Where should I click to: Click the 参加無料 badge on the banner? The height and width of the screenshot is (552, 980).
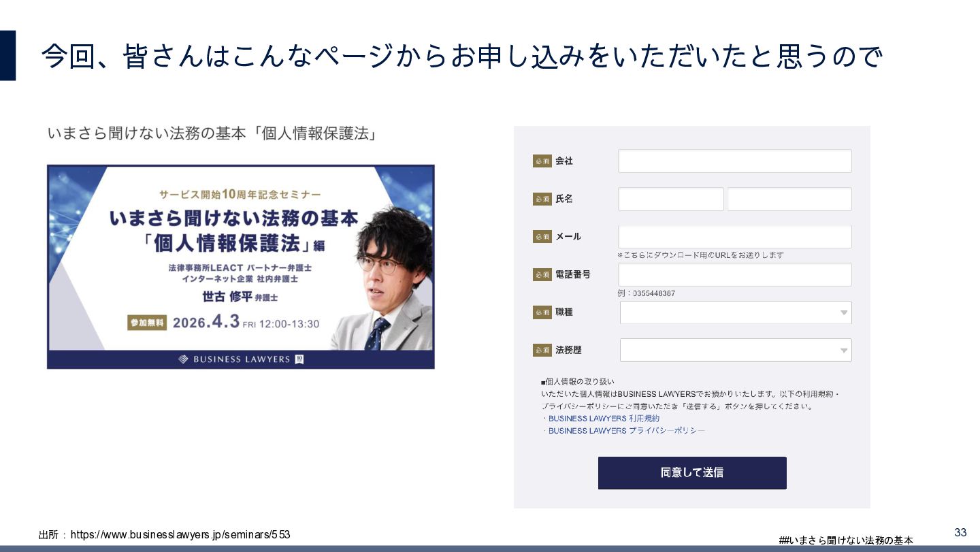[x=147, y=323]
